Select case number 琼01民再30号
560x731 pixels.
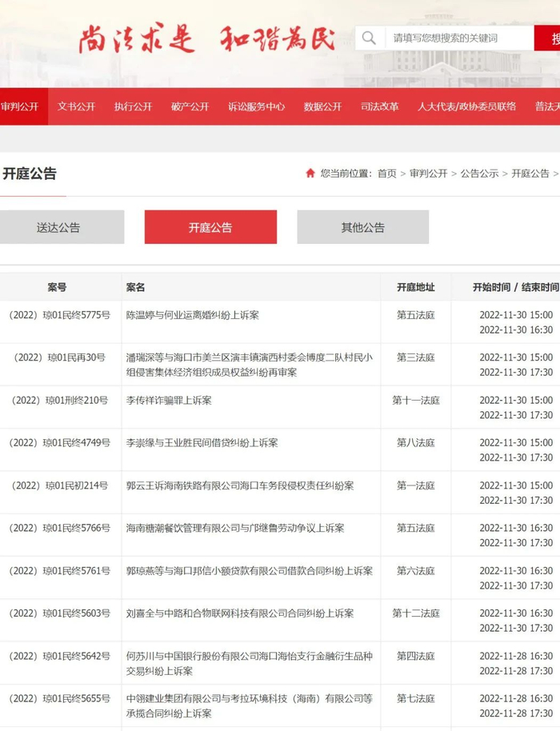[x=60, y=358]
